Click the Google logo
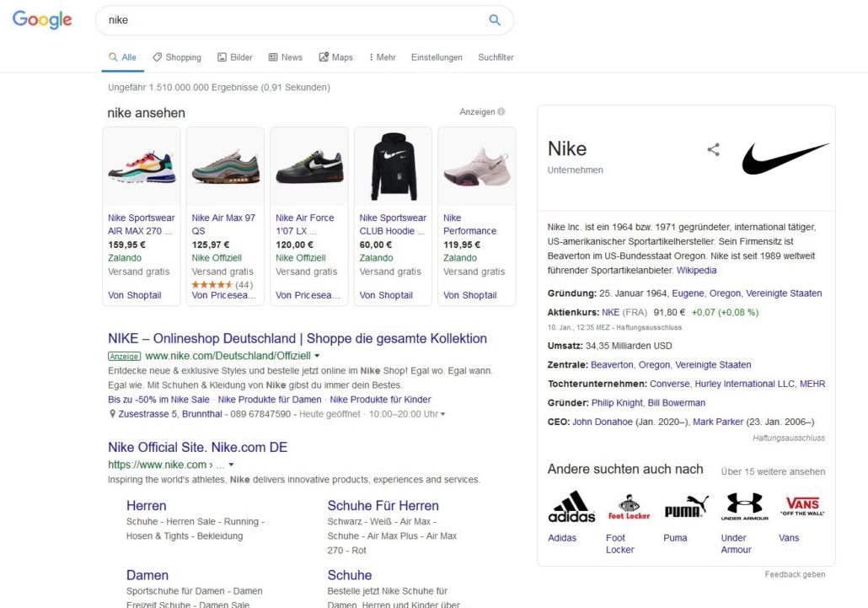 pos(42,20)
